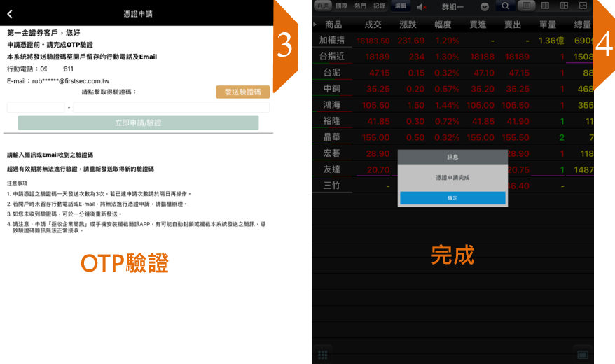Expand the triangle beside 商品 header
The height and width of the screenshot is (364, 615).
[315, 24]
